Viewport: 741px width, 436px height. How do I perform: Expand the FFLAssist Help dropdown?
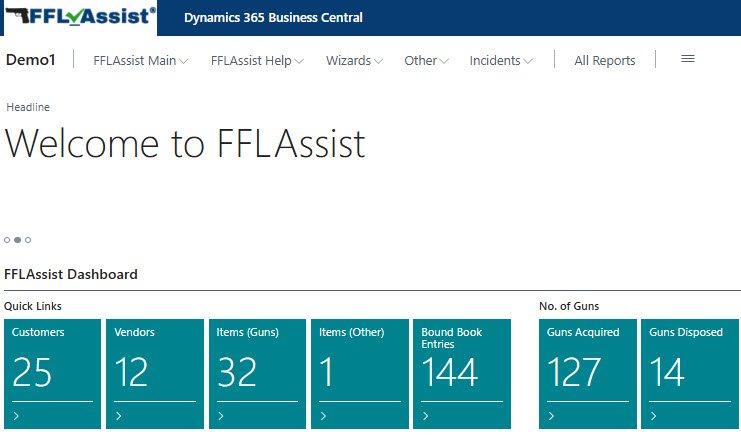[256, 61]
